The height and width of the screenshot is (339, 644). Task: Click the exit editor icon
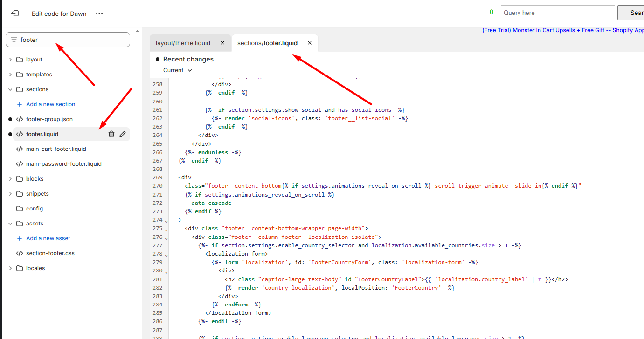click(15, 14)
